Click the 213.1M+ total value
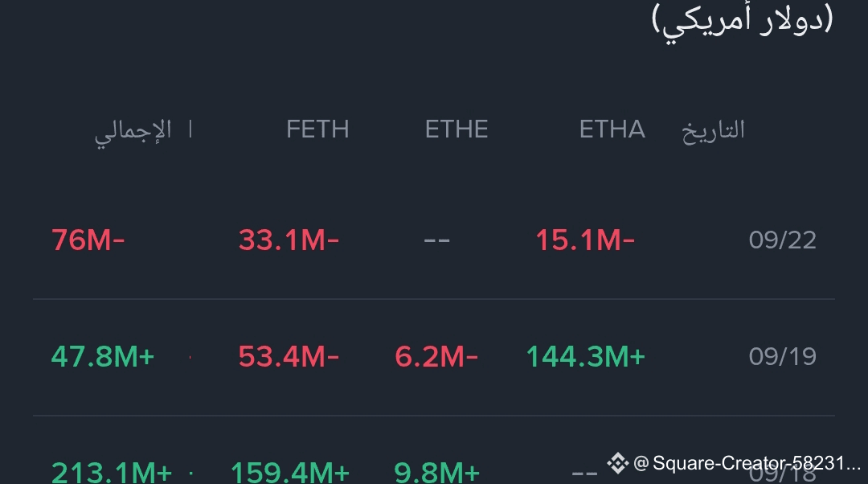Viewport: 868px width, 484px height. [111, 473]
